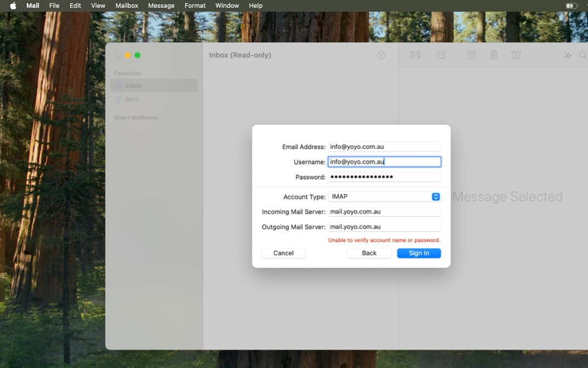The height and width of the screenshot is (368, 588).
Task: Click the Trash delete icon in toolbar
Action: pos(494,55)
